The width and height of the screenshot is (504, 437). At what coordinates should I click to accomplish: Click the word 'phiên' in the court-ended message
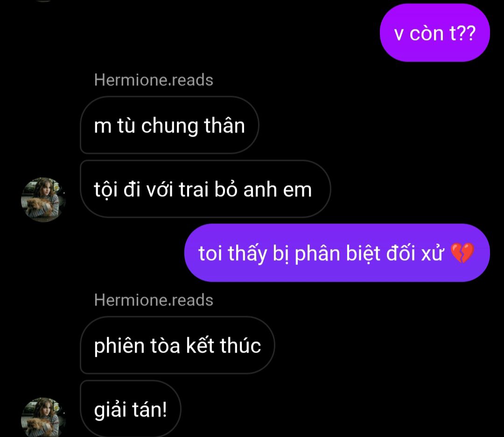point(119,346)
